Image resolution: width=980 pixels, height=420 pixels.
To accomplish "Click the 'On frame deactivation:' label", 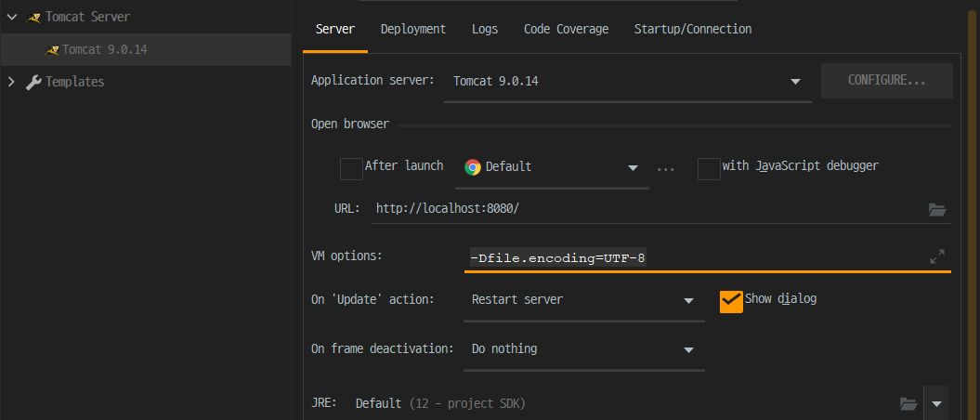I will pos(383,348).
